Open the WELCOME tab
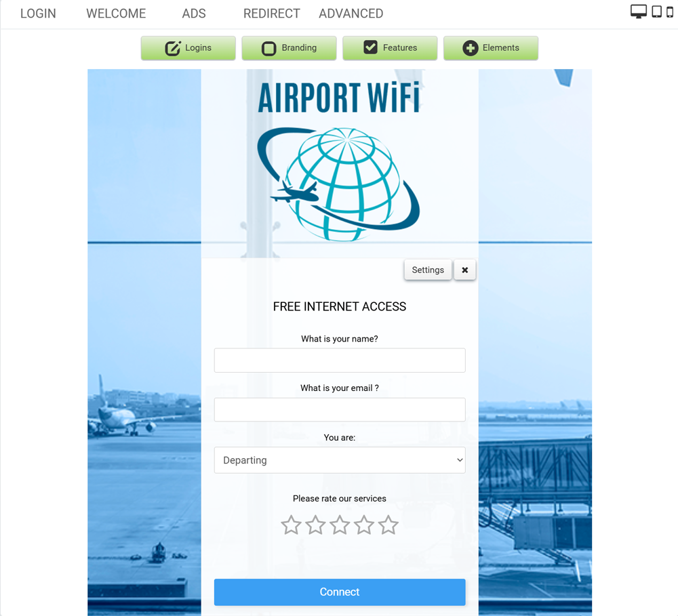This screenshot has height=616, width=678. tap(116, 14)
